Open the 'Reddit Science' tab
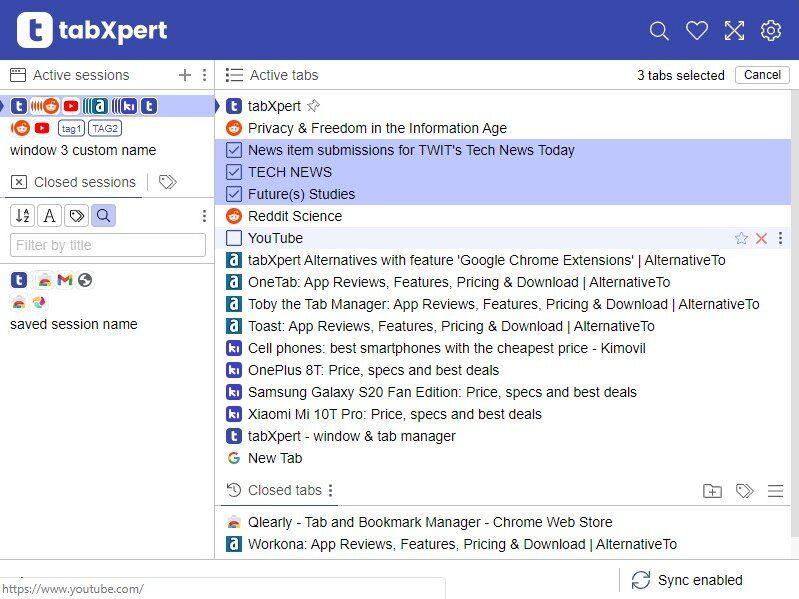 tap(503, 216)
